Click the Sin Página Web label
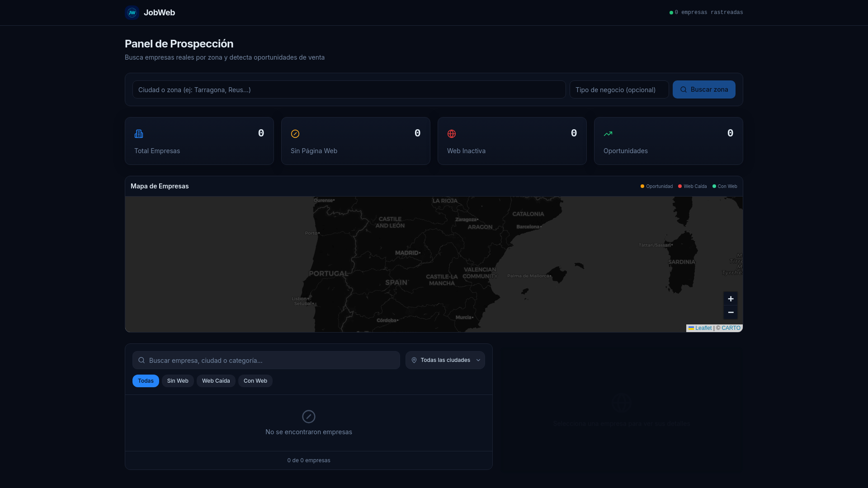 [314, 151]
